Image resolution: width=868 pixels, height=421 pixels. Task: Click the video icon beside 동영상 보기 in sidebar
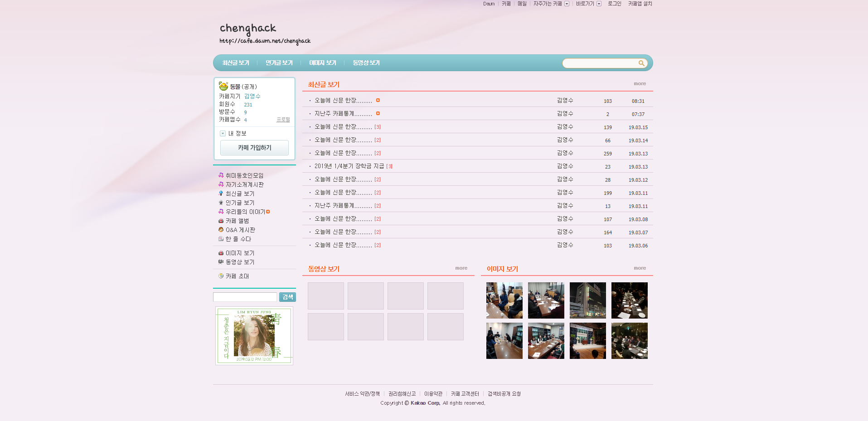point(221,262)
